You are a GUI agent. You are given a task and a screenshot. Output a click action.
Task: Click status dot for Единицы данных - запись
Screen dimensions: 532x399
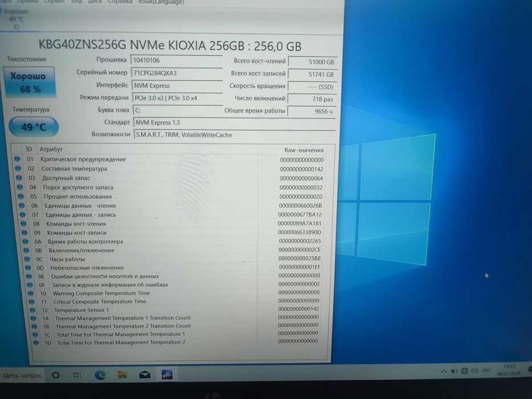(x=23, y=214)
